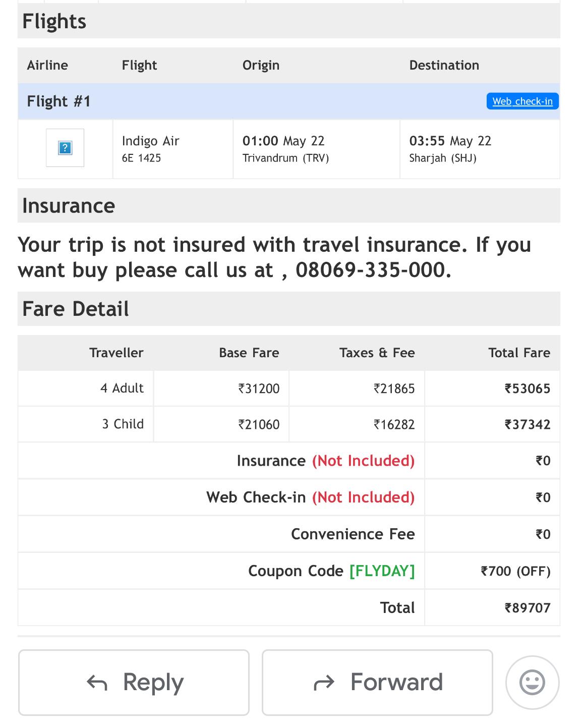
Task: Click the grand total ₹89707 amount
Action: (528, 607)
